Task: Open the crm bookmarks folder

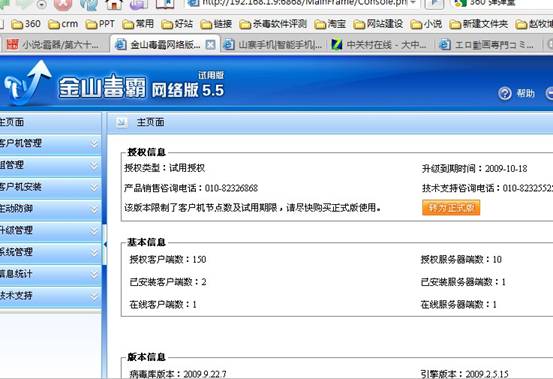Action: [x=63, y=24]
